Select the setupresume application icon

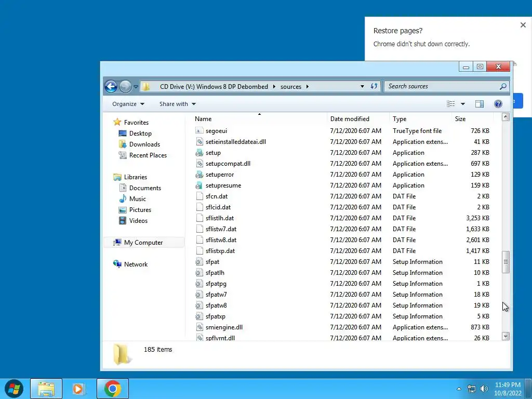coord(199,185)
